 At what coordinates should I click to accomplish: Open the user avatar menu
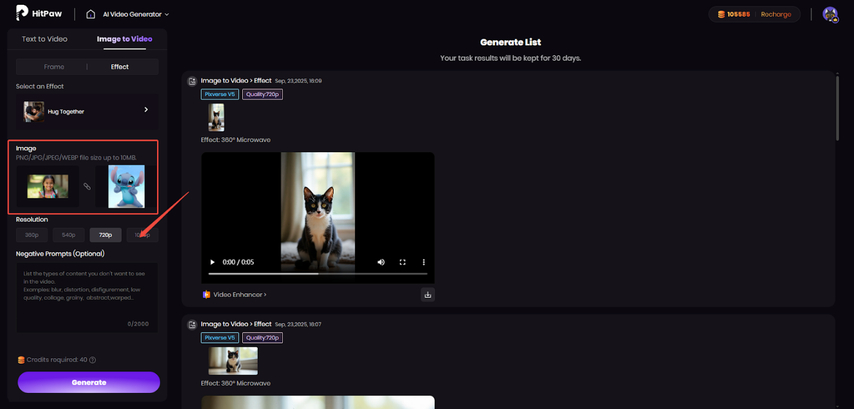(x=830, y=15)
